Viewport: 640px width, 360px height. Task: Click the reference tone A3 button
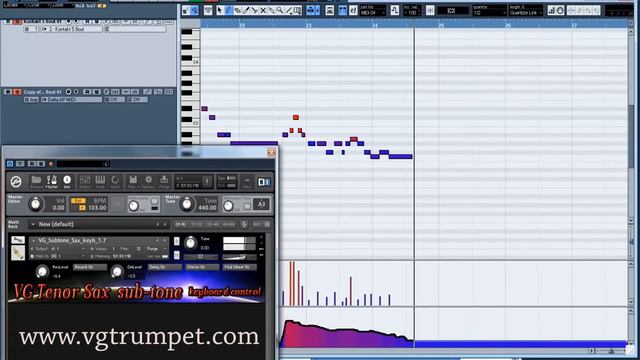(x=261, y=204)
